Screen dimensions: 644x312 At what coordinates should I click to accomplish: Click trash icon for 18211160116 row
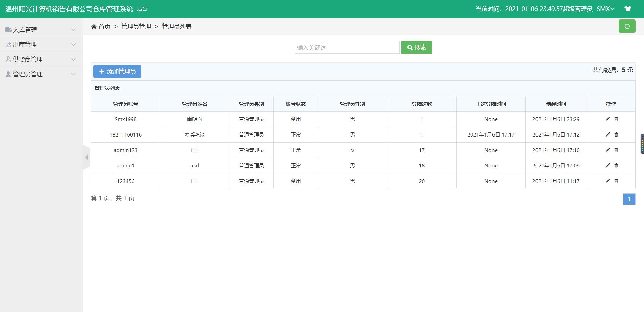point(616,134)
